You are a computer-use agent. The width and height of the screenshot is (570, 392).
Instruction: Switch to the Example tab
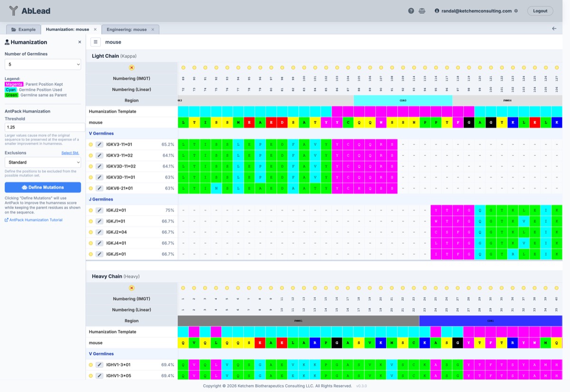click(x=23, y=29)
